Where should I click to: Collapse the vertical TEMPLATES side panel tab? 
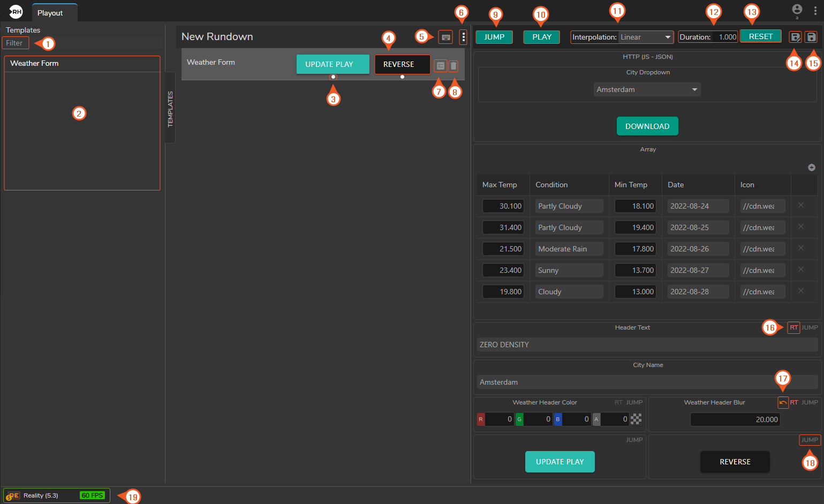pos(170,108)
